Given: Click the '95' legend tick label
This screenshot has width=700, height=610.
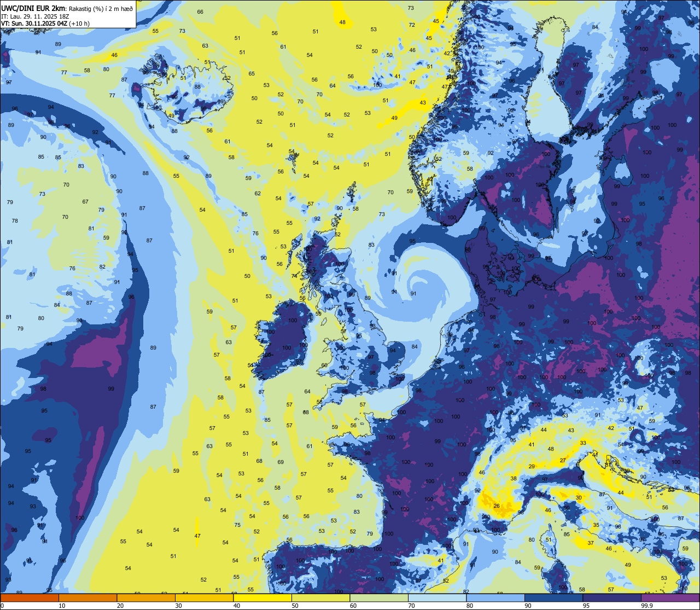Looking at the screenshot, I should [586, 606].
